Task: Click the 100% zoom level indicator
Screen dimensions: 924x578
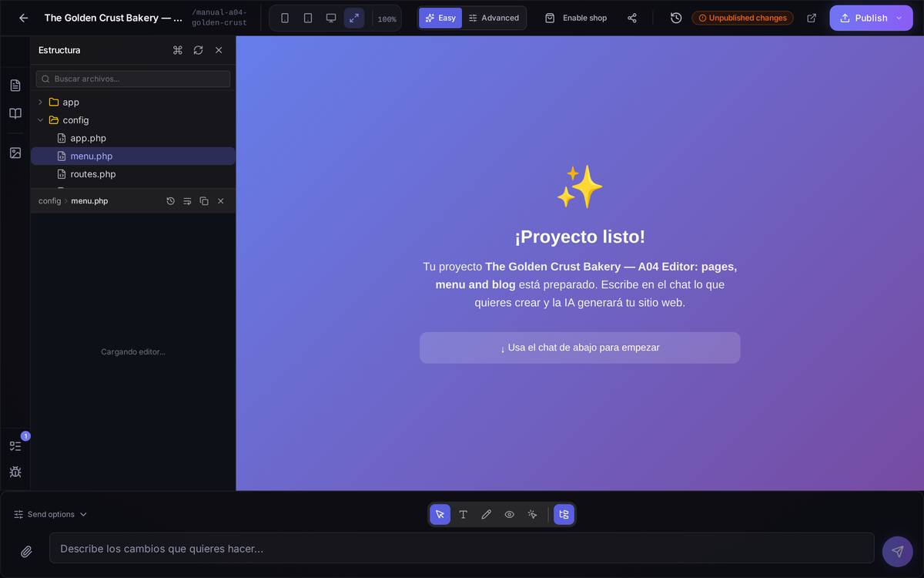Action: [x=387, y=19]
